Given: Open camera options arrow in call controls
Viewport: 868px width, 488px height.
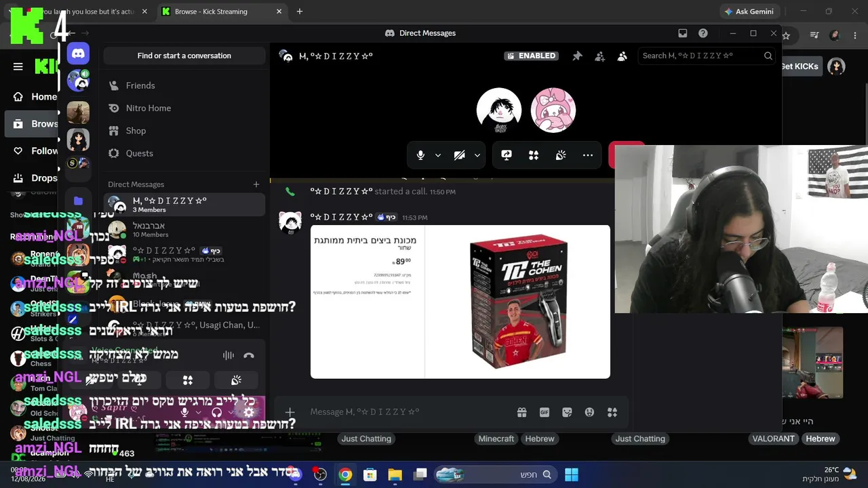Looking at the screenshot, I should click(477, 155).
